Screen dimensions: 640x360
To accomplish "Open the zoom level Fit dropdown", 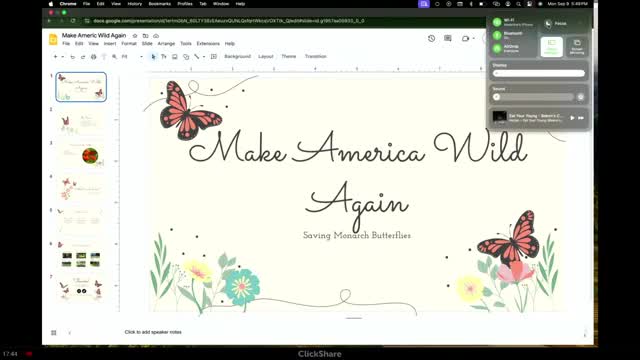I will [132, 57].
